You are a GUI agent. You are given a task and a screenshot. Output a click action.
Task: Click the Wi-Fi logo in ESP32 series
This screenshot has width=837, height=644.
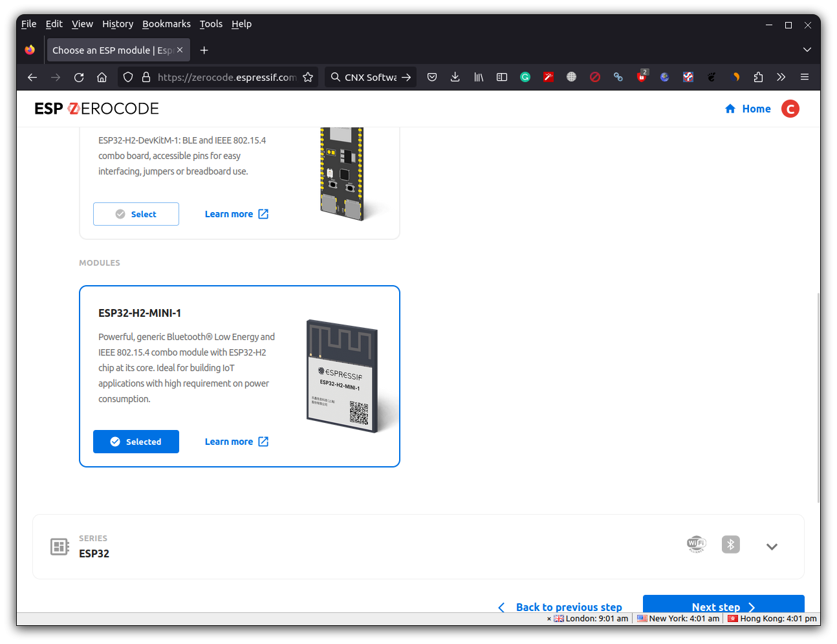pos(697,544)
